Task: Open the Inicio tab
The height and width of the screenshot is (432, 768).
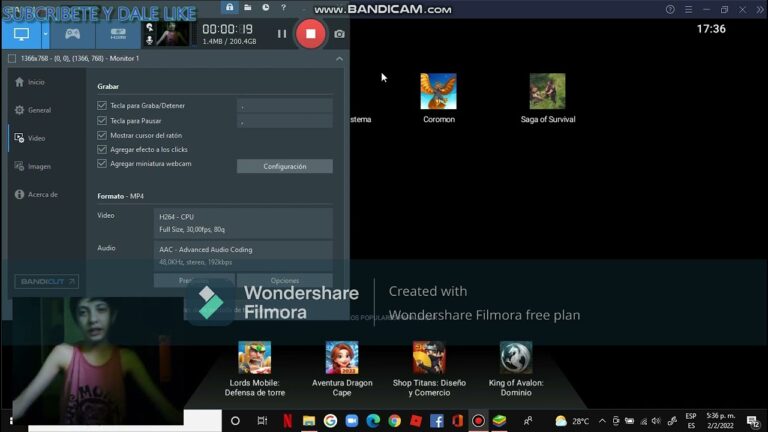Action: point(30,82)
